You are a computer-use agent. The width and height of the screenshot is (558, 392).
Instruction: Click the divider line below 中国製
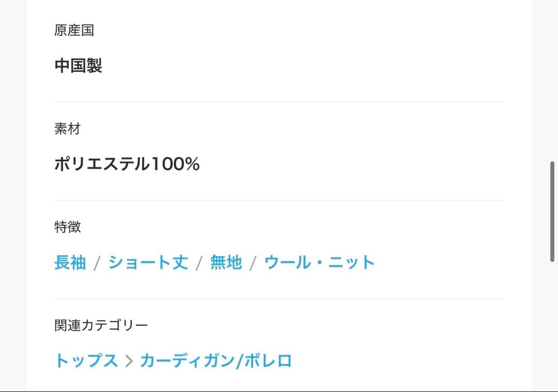tap(279, 102)
